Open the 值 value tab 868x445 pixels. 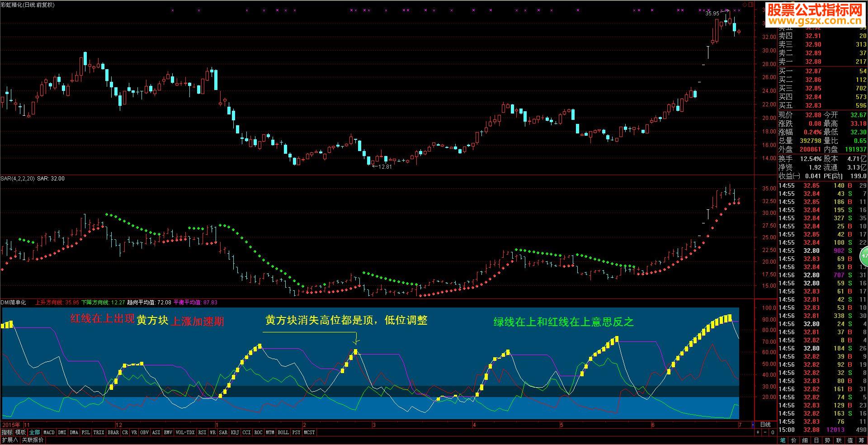click(x=850, y=440)
